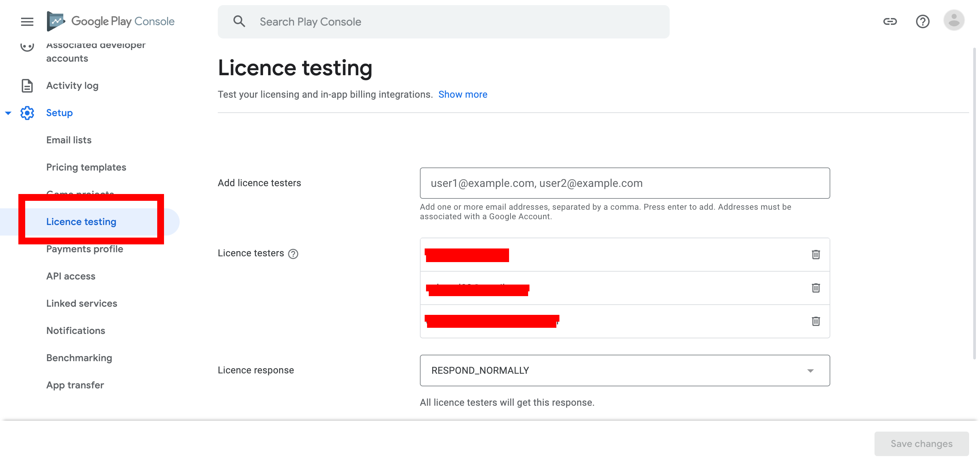Delete the first licence tester
This screenshot has height=467, width=980.
pos(815,254)
